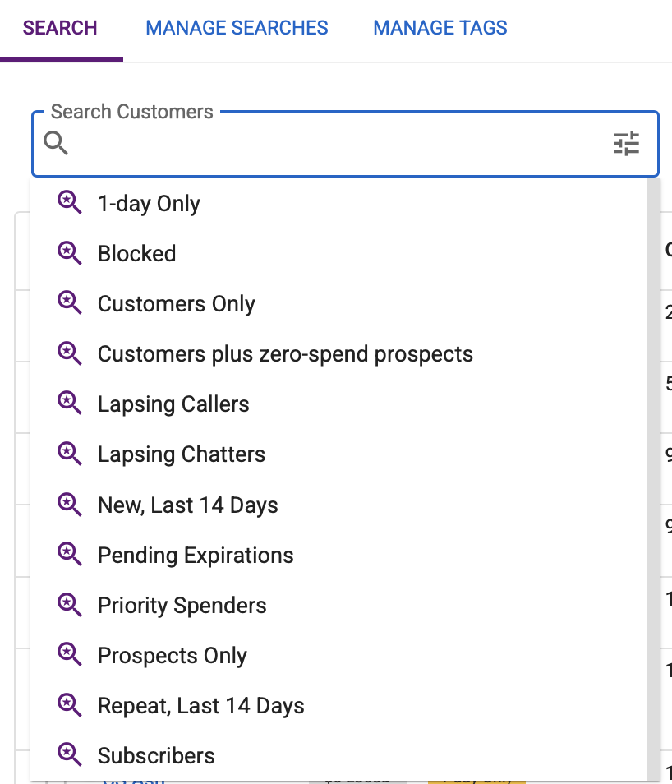Select the 1-day Only saved search
This screenshot has width=672, height=784.
click(338, 204)
